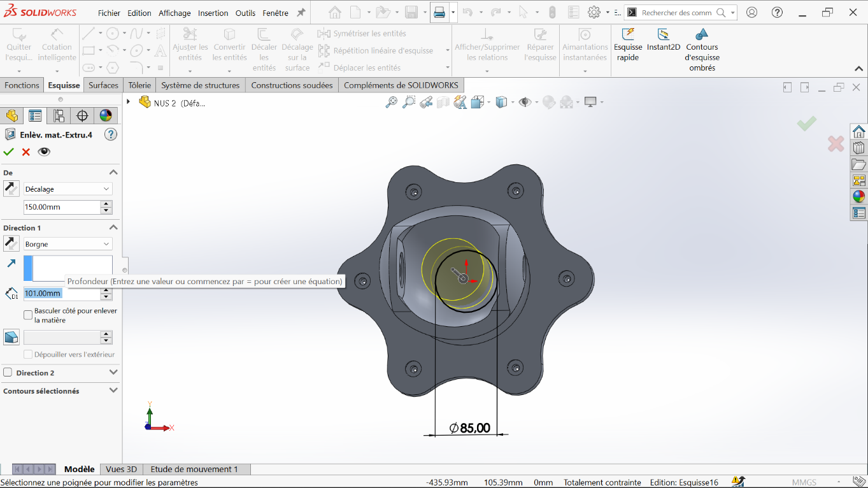Click the green checkmark to accept cut-extrude

point(9,152)
